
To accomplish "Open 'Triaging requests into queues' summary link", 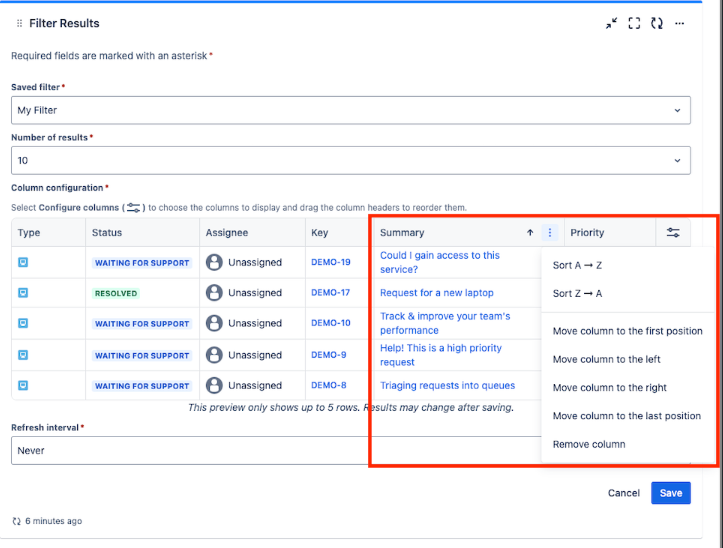I will (x=447, y=385).
